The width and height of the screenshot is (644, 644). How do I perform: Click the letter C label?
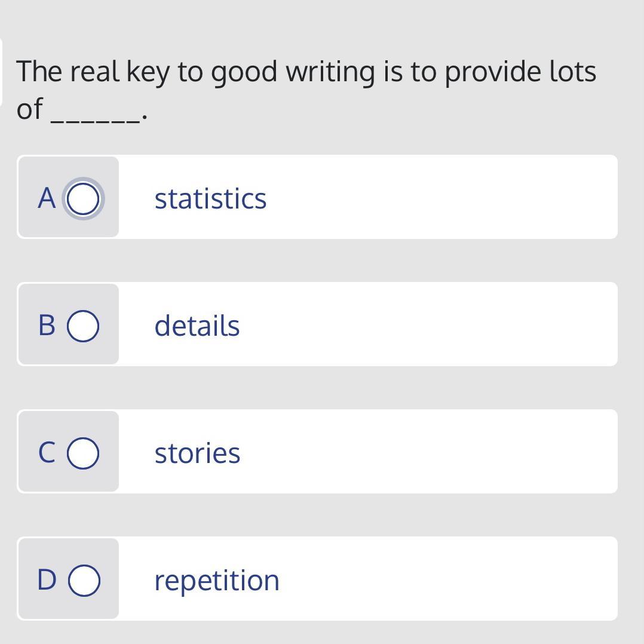click(x=47, y=453)
